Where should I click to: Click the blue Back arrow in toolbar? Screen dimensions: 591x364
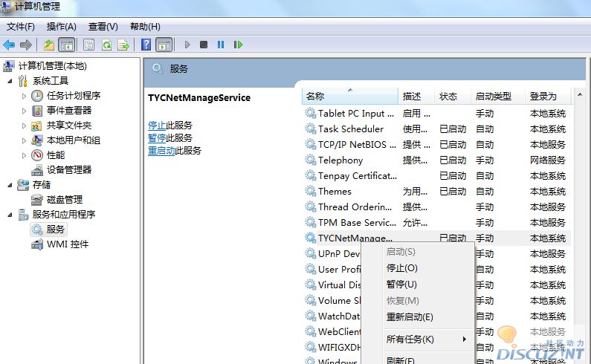pyautogui.click(x=10, y=45)
